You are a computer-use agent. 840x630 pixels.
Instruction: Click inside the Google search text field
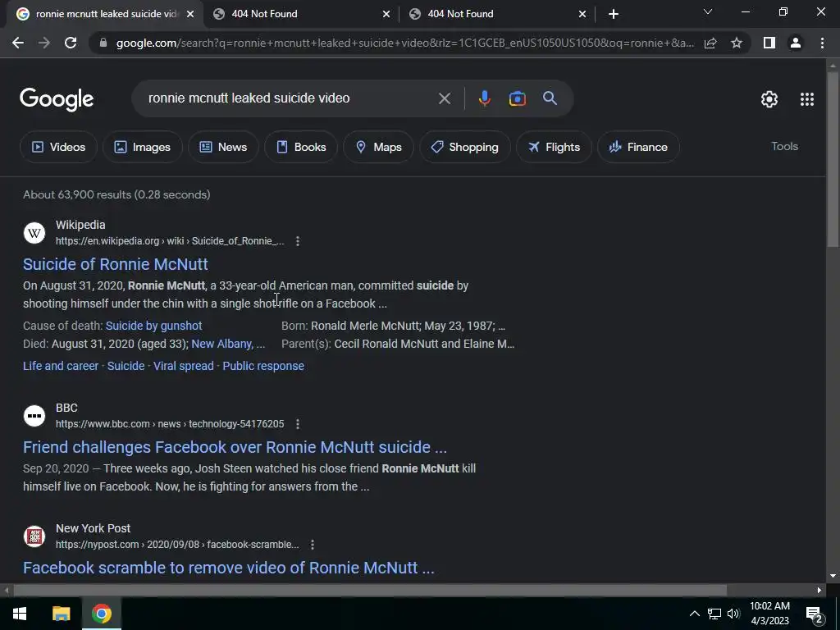[290, 98]
